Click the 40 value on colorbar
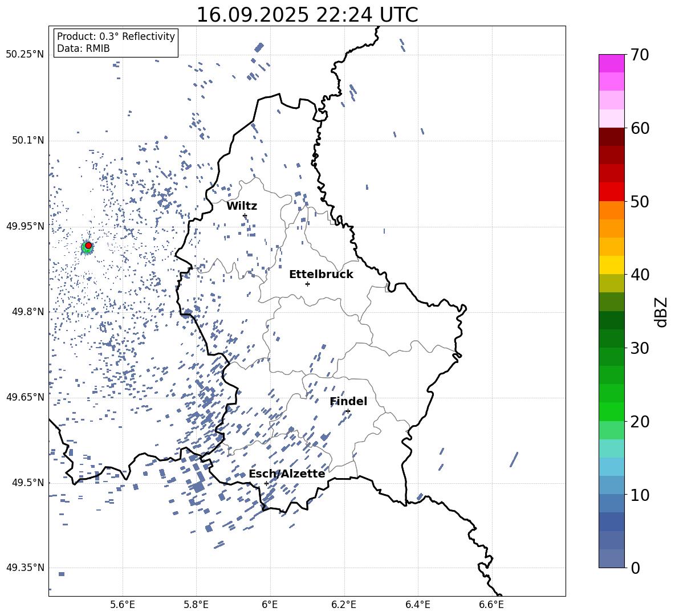Screen dimensions: 675x616 pos(640,275)
